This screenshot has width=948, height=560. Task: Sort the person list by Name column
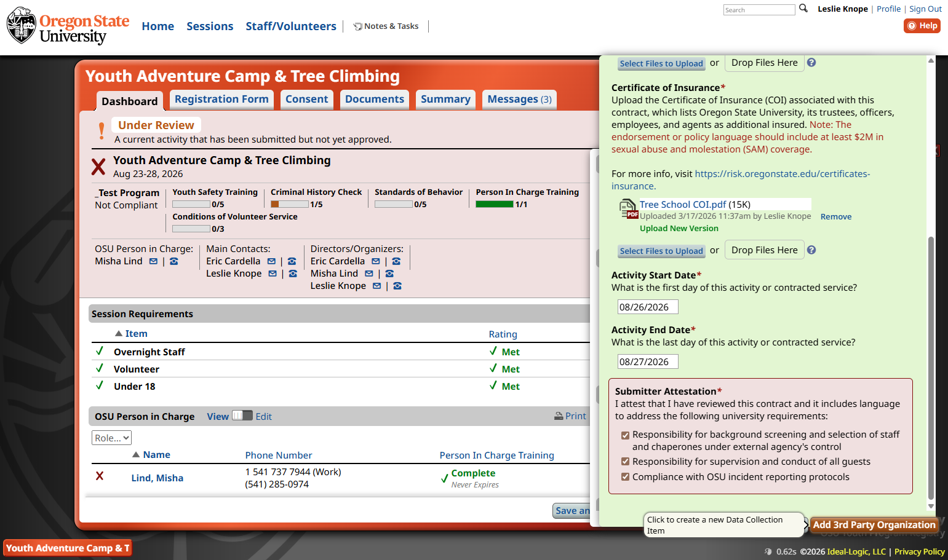[x=156, y=455]
